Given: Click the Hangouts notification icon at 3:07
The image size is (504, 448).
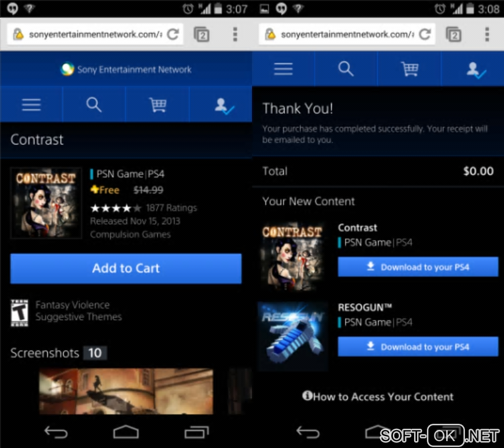Looking at the screenshot, I should 12,8.
